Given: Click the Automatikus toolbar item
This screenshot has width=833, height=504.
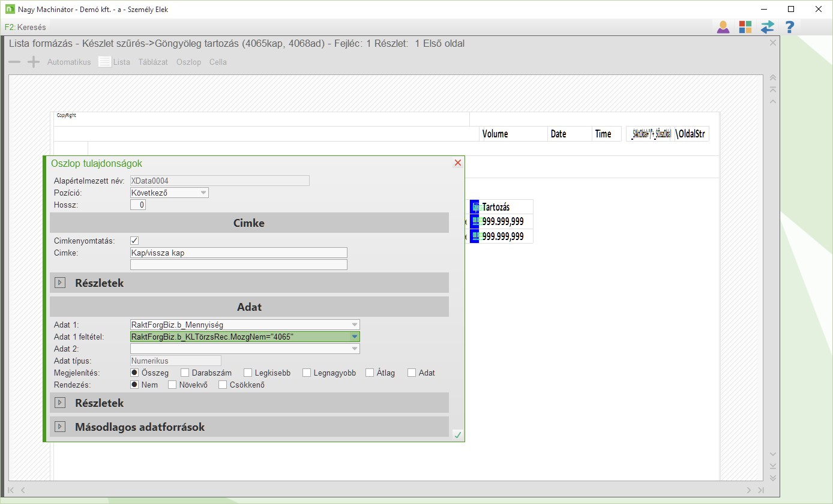Looking at the screenshot, I should pos(69,62).
